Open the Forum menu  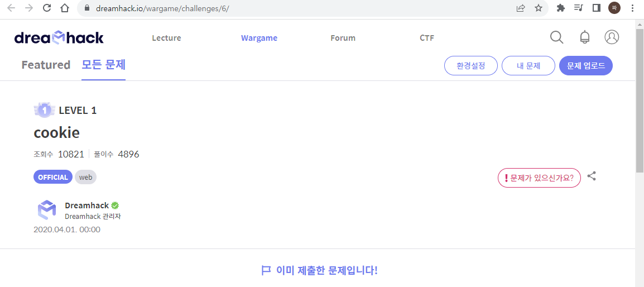pyautogui.click(x=343, y=38)
